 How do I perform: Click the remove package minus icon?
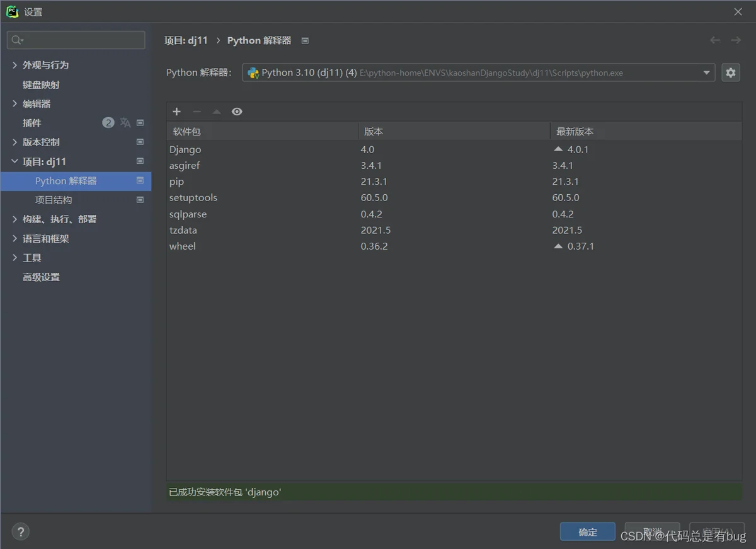[197, 112]
